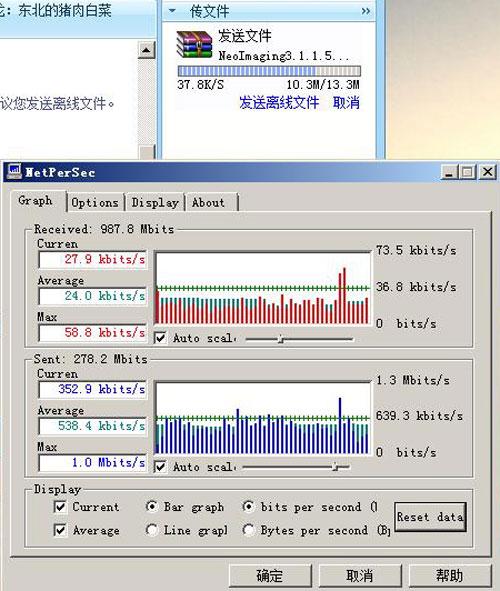Click the Received Average 24.0 kbits/s field

tap(93, 296)
